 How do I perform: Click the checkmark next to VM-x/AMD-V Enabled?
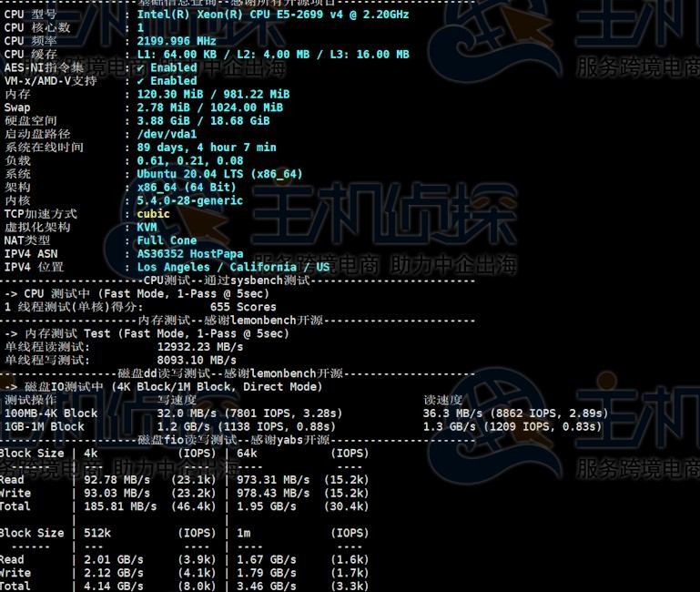click(x=142, y=81)
